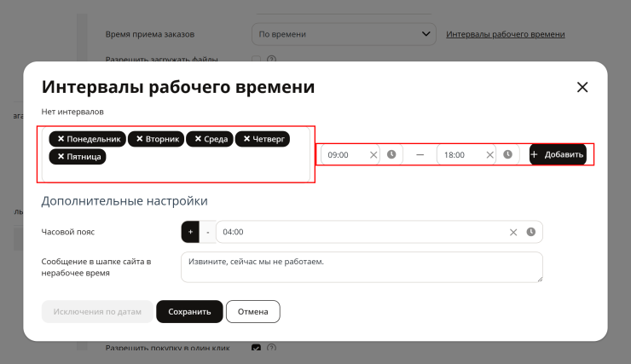Toggle the Разрешить покупку в один клик checkbox
This screenshot has width=631, height=364.
coord(256,348)
